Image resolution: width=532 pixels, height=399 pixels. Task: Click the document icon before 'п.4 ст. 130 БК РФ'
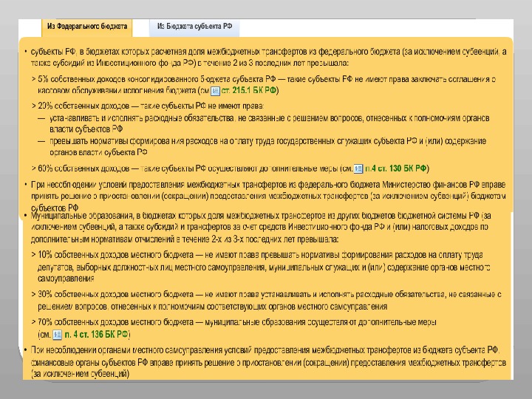(x=358, y=168)
